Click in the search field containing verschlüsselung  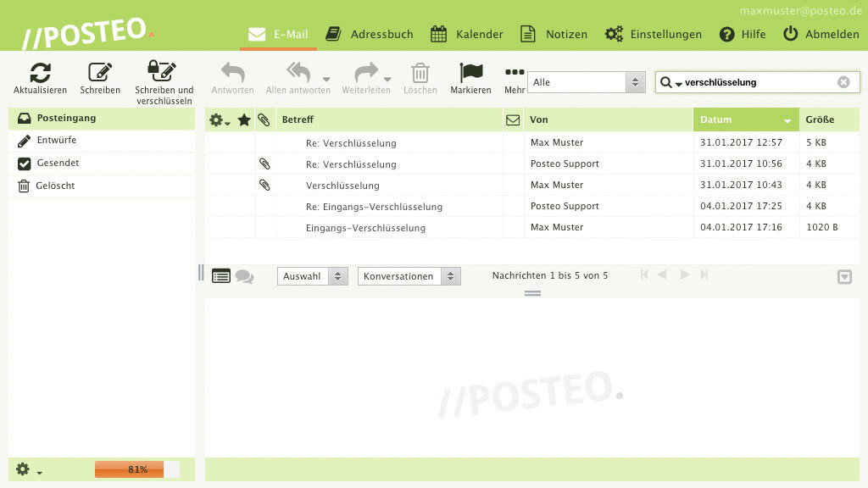759,82
